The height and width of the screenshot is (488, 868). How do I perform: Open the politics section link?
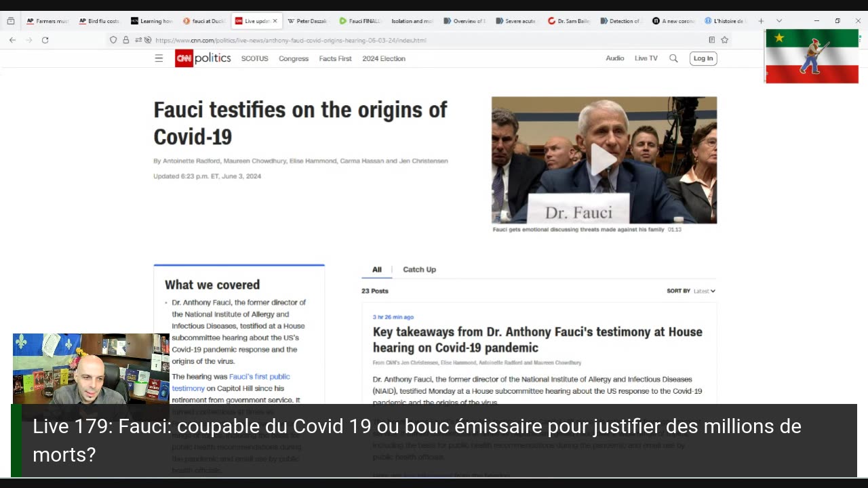click(x=213, y=58)
